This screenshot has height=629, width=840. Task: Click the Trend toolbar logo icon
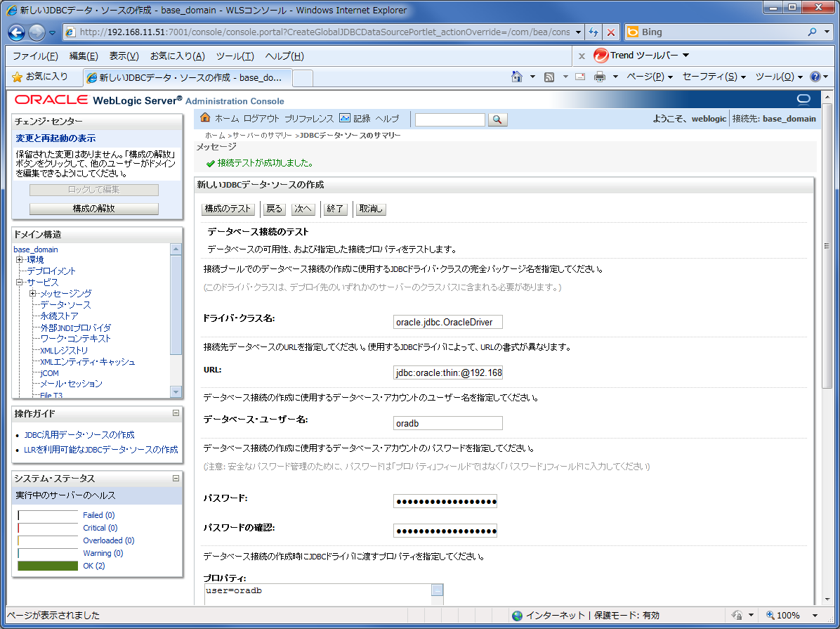click(x=601, y=56)
